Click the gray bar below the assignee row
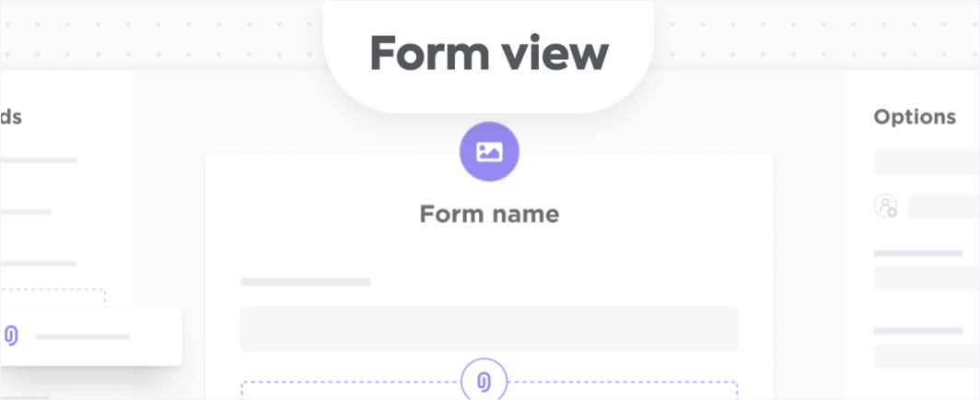This screenshot has height=400, width=980. 926,278
